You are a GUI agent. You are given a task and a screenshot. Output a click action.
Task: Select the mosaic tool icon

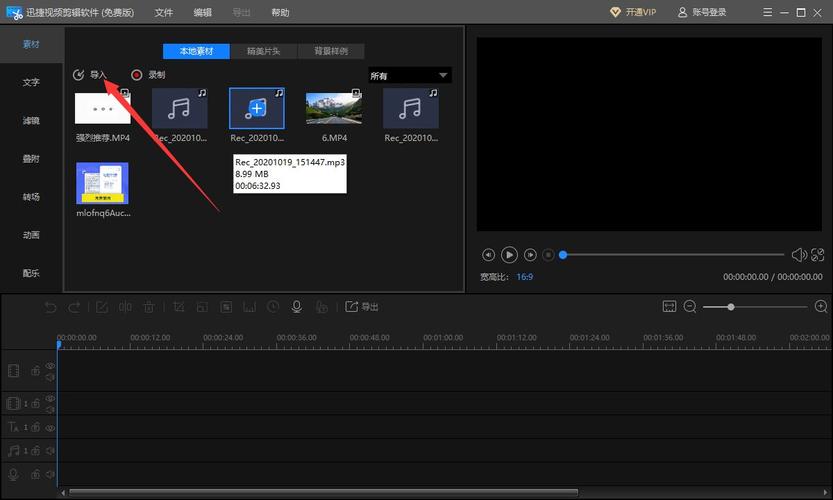226,307
